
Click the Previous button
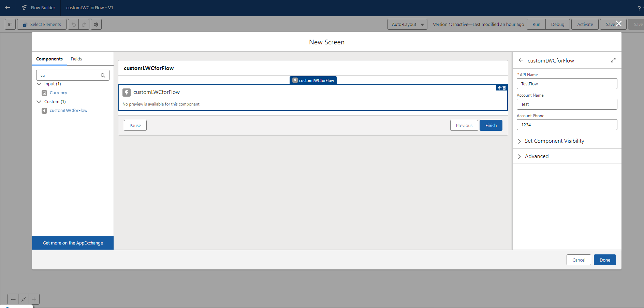(464, 125)
